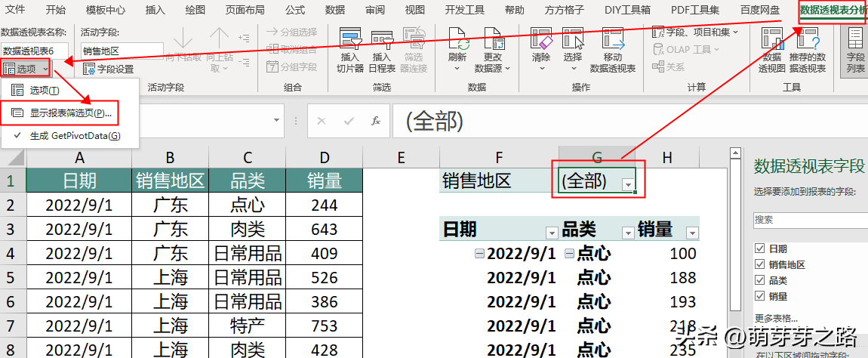
Task: Click the Drill Down (向下钻取) arrow icon
Action: (183, 39)
